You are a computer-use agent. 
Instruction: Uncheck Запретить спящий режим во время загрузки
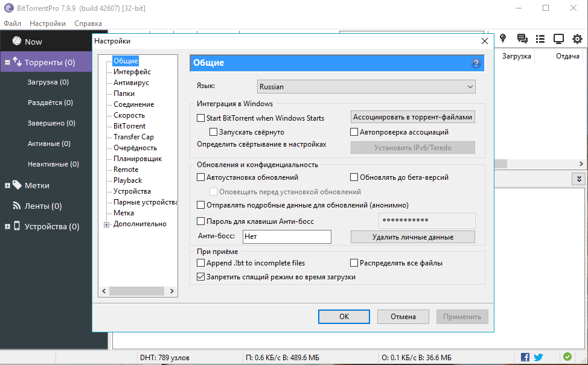[x=201, y=277]
